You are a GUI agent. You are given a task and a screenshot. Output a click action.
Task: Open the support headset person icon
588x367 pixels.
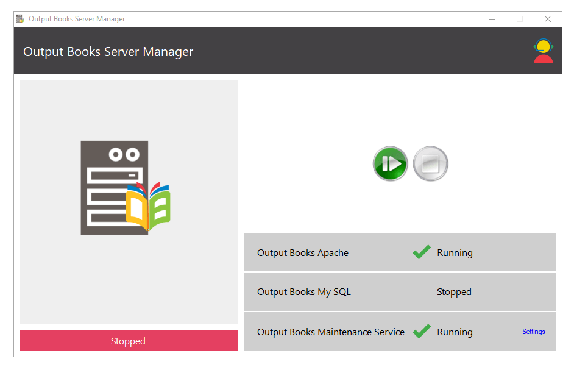[x=544, y=51]
